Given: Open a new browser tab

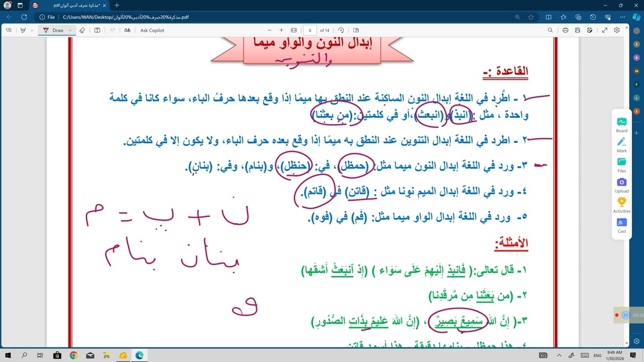Looking at the screenshot, I should tap(117, 6).
